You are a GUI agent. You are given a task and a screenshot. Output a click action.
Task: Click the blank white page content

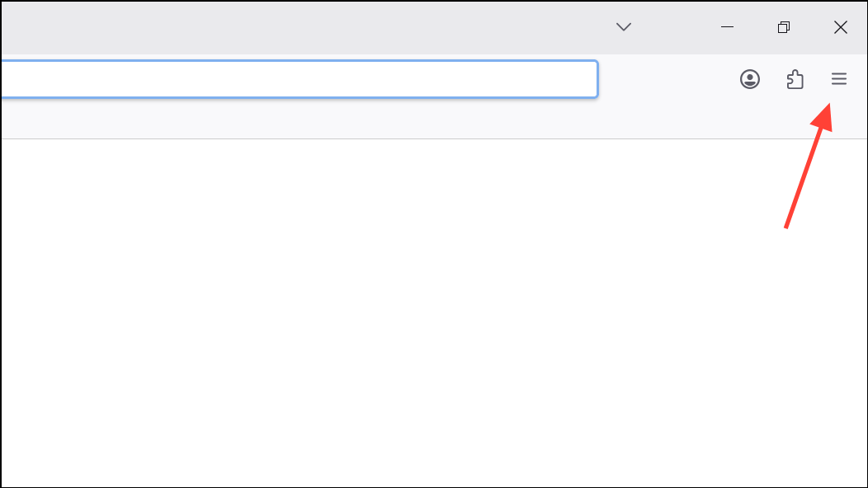(x=434, y=312)
